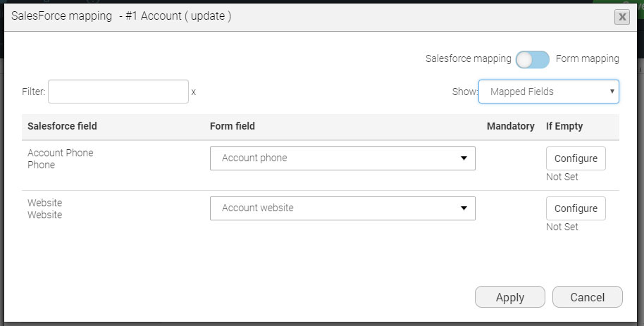Image resolution: width=644 pixels, height=326 pixels.
Task: Expand the Account website form field dropdown
Action: click(342, 208)
